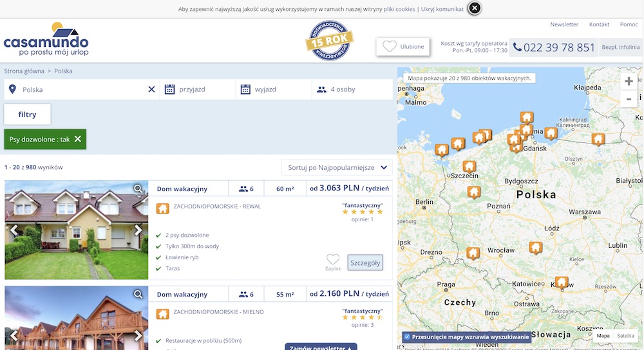The height and width of the screenshot is (350, 644).
Task: Open the Kontakt menu item
Action: point(599,24)
